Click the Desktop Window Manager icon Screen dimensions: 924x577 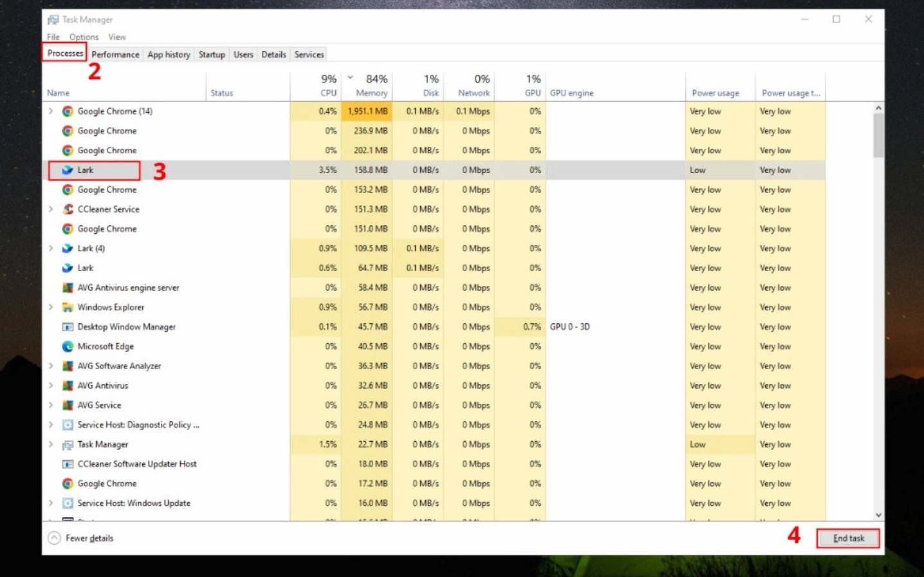(x=67, y=326)
